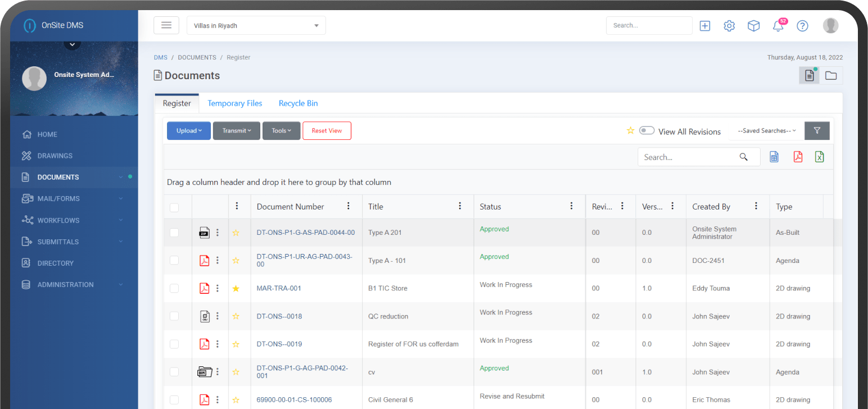Open PDF icon for Type A - 101 row
The height and width of the screenshot is (409, 868).
[205, 261]
